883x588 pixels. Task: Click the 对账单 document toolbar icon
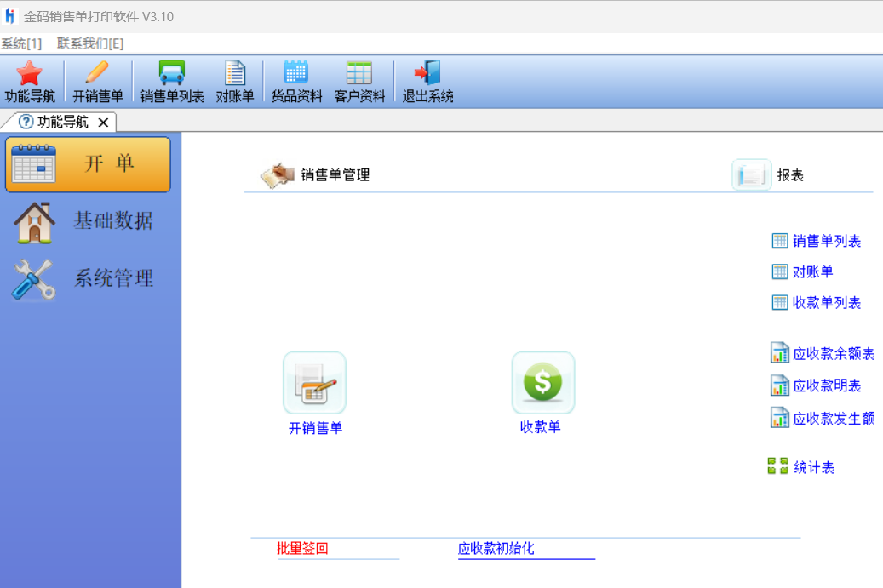(x=235, y=74)
